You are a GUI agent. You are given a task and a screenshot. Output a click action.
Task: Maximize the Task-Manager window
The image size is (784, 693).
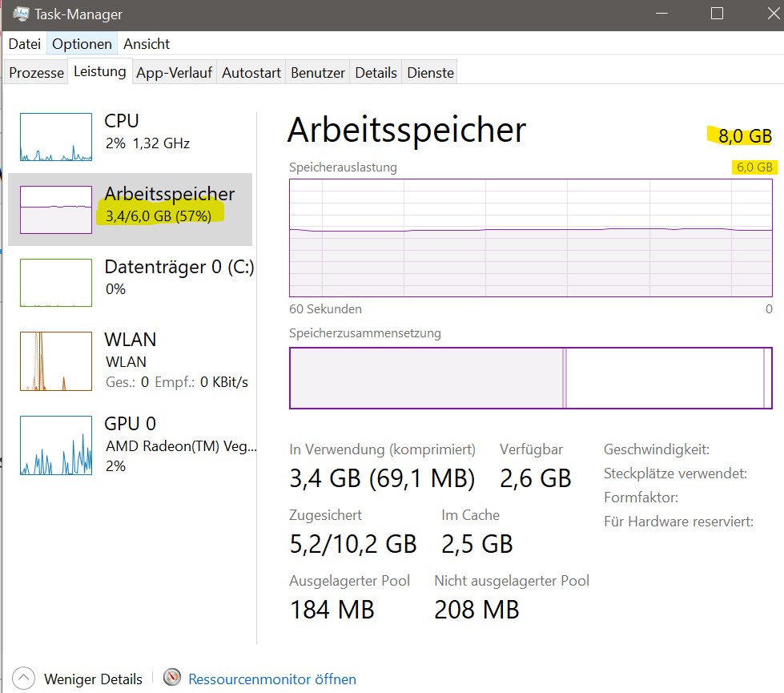click(717, 14)
